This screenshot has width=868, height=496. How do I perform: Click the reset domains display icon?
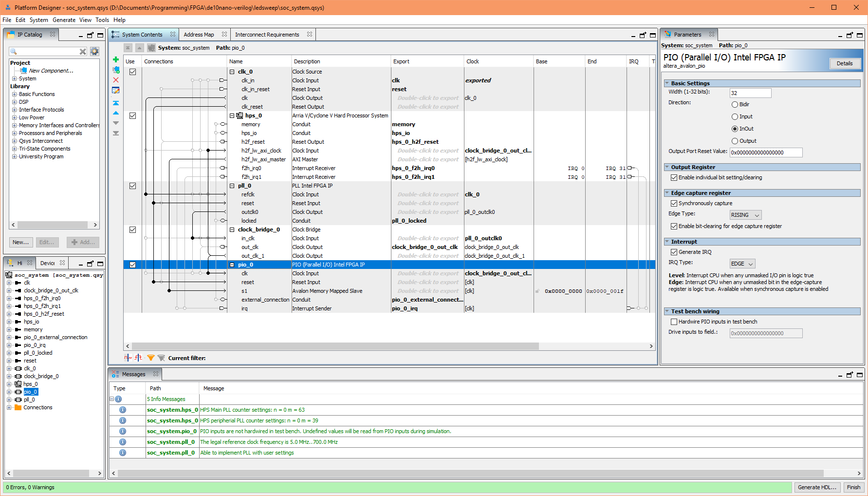pos(139,358)
